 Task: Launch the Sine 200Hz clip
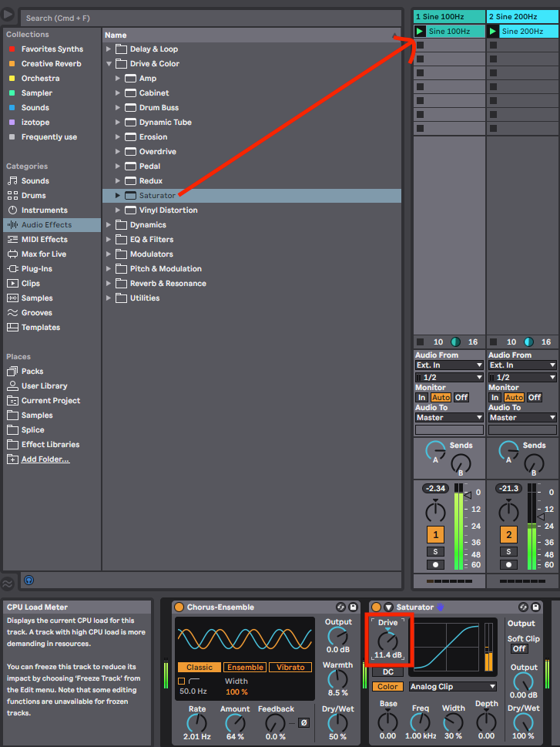(x=493, y=32)
